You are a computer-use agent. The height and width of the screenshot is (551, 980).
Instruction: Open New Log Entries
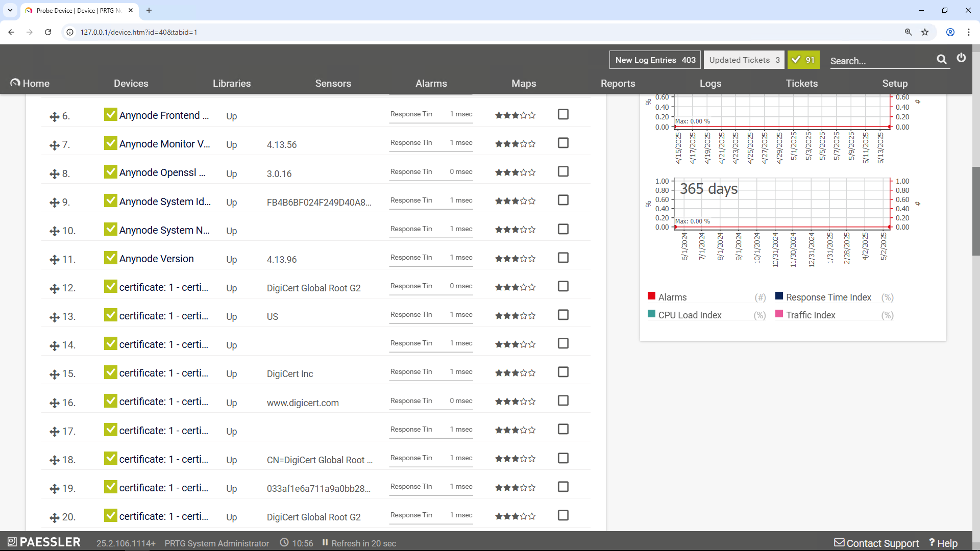point(655,60)
